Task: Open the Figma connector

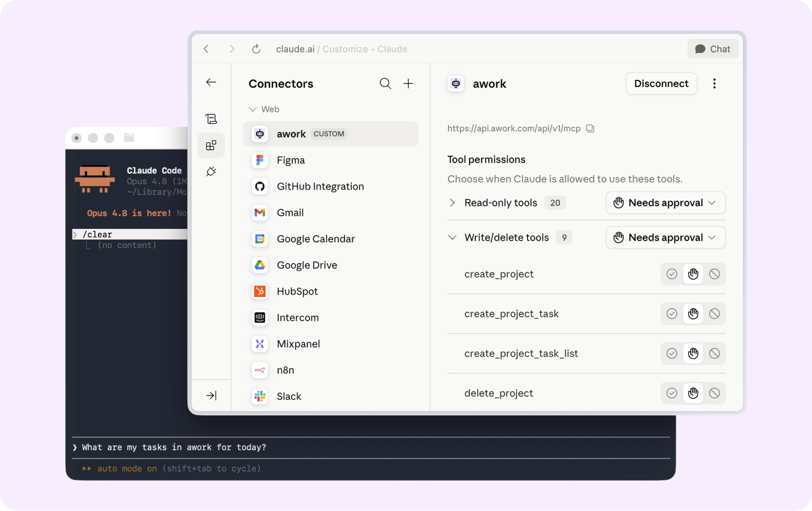Action: [330, 160]
